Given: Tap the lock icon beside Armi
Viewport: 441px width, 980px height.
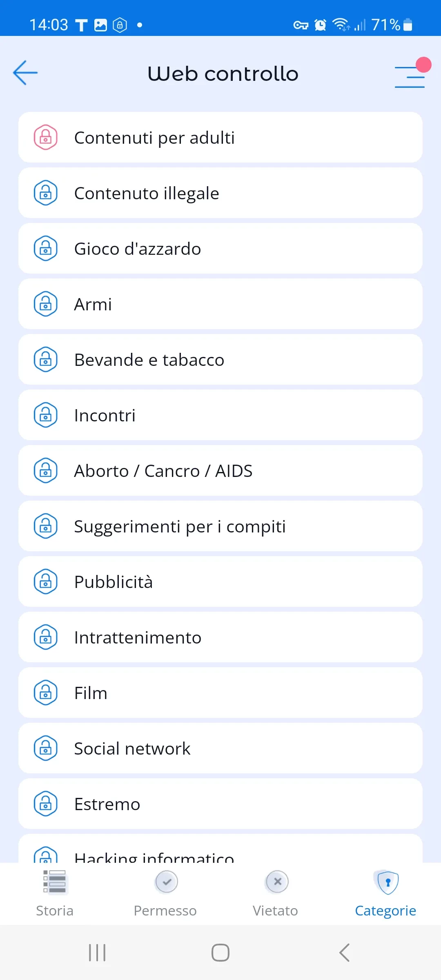Looking at the screenshot, I should click(45, 304).
